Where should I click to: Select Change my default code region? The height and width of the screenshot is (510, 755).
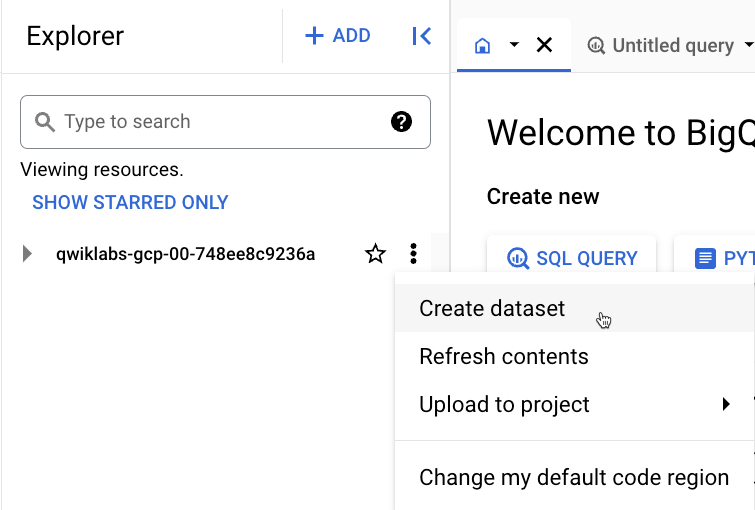(573, 477)
